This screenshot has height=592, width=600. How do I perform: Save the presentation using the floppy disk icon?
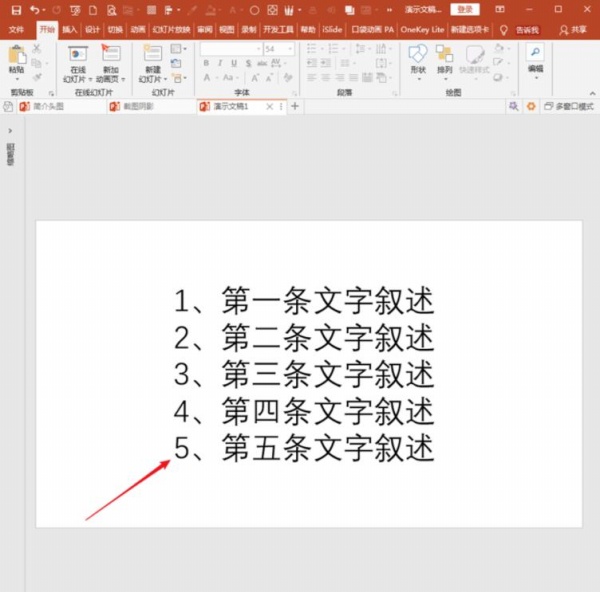(16, 10)
